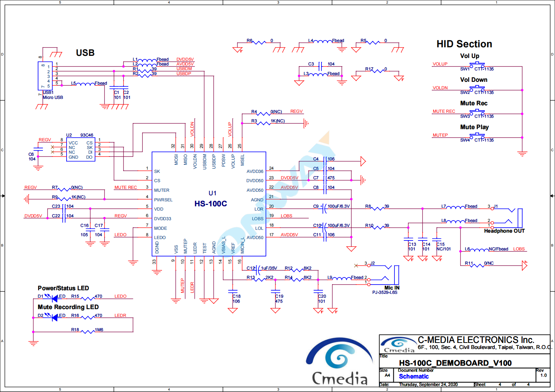Click the R6 zero-ohm resistor symbol
The width and height of the screenshot is (555, 392).
[x=259, y=43]
